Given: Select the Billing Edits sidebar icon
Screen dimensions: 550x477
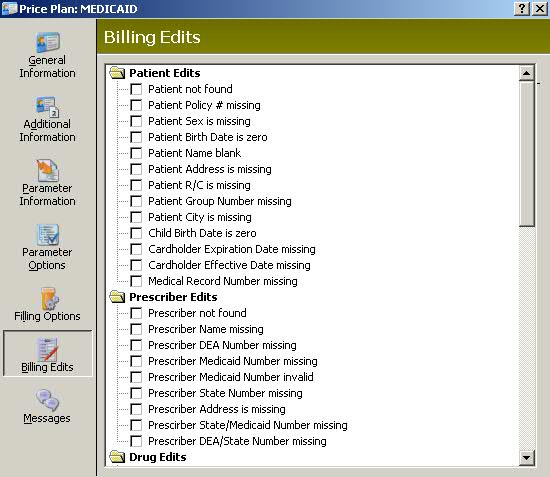Looking at the screenshot, I should [48, 353].
